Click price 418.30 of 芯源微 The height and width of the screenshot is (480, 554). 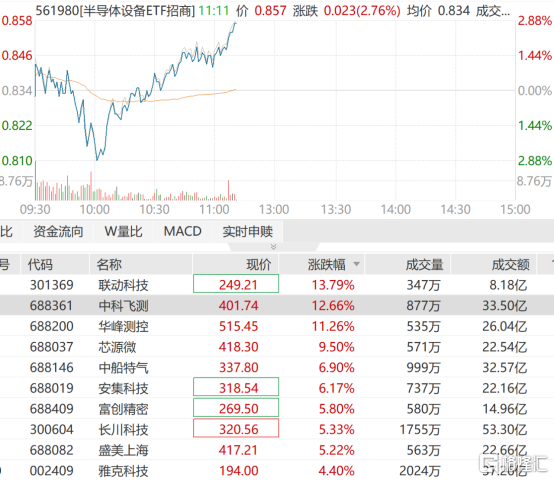point(238,347)
